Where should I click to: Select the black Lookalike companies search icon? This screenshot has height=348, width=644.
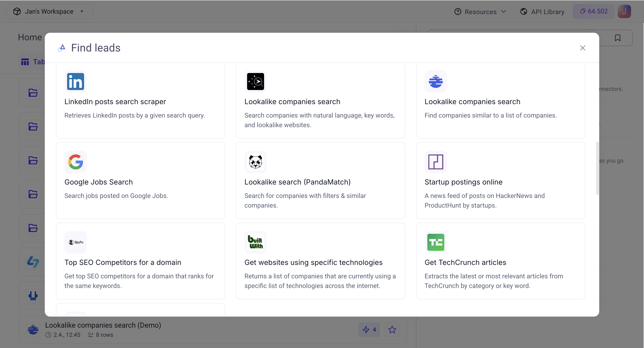[x=256, y=81]
